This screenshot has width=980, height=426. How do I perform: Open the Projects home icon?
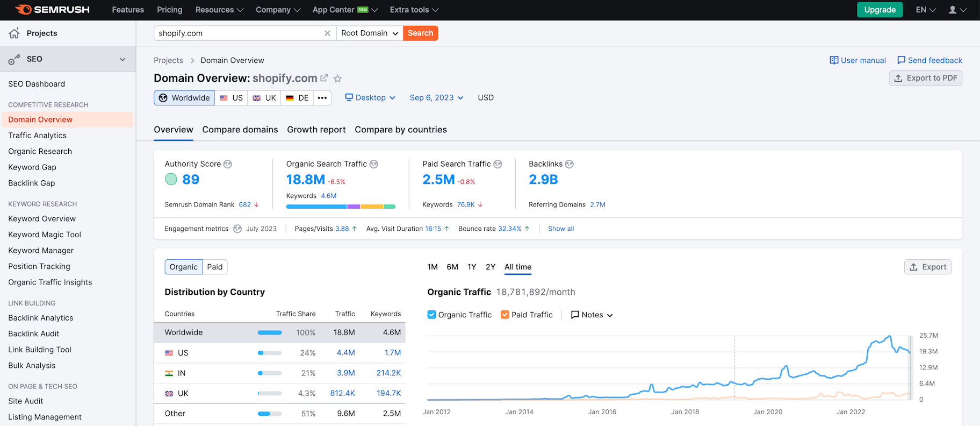click(15, 33)
